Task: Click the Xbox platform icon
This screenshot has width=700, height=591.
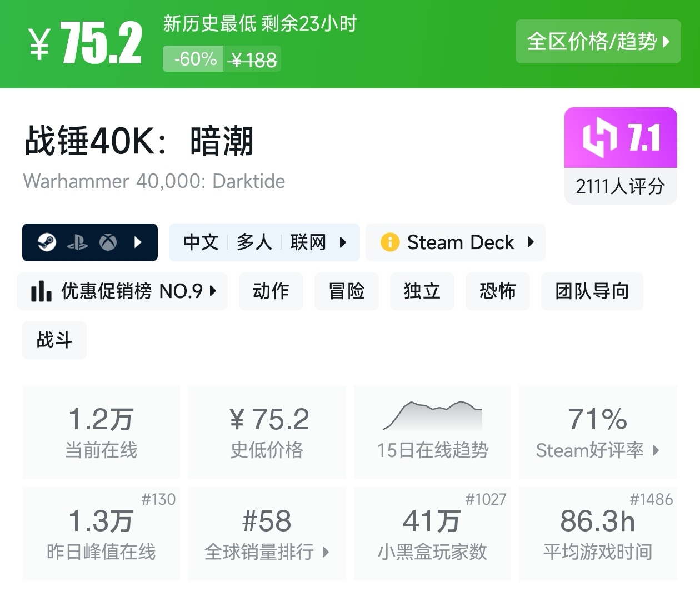Action: [x=108, y=242]
